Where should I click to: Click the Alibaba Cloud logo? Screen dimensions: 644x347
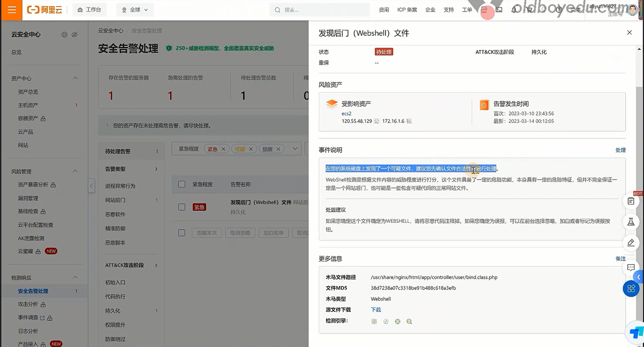click(44, 10)
